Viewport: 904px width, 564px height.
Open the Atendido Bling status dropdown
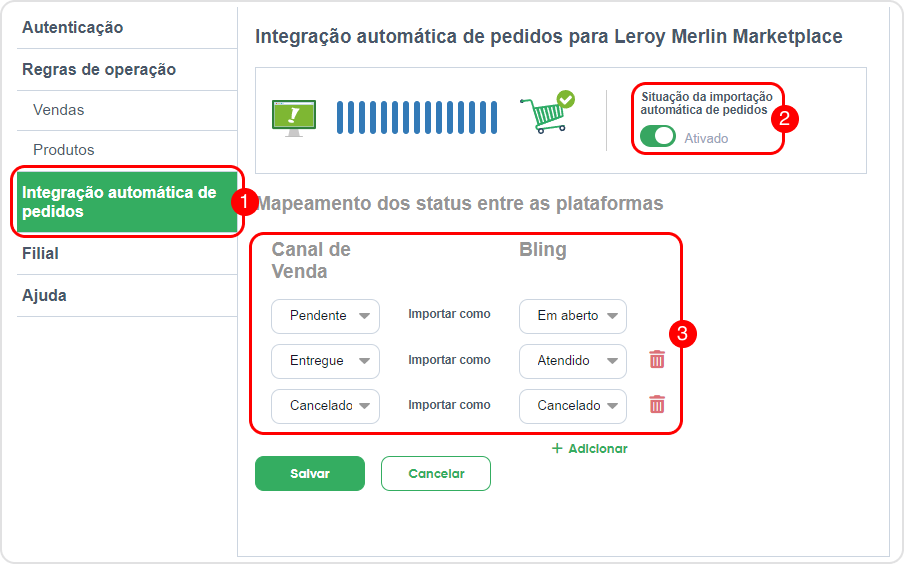[x=572, y=361]
